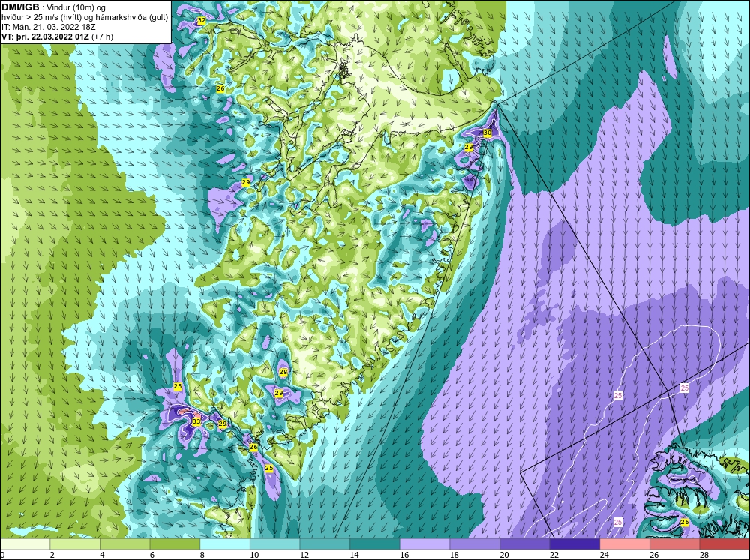
Task: Click the legend scale number 8
Action: pos(202,555)
